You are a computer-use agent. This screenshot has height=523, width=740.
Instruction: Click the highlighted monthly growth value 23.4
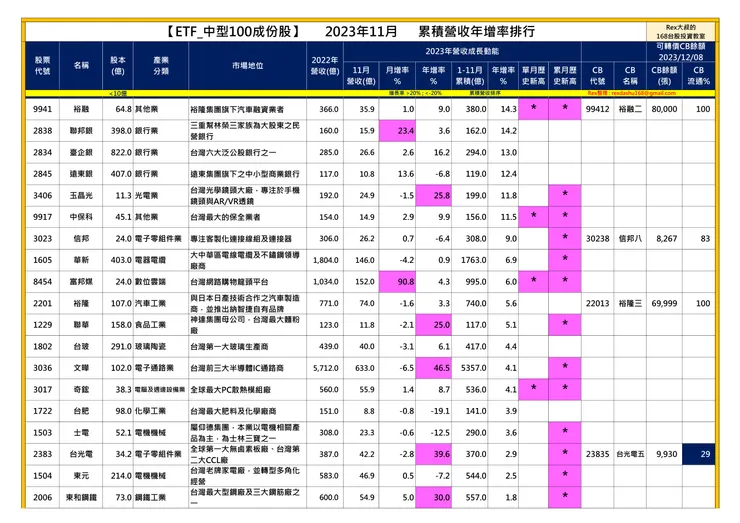point(397,131)
